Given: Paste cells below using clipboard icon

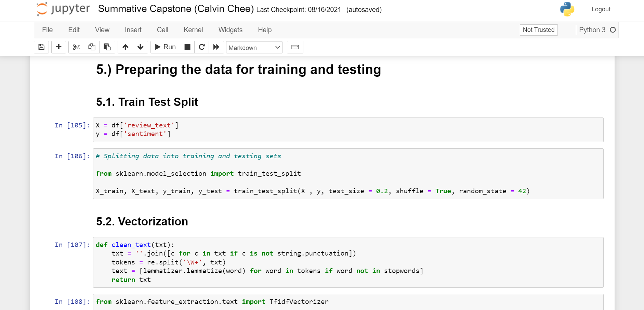Looking at the screenshot, I should click(x=107, y=47).
